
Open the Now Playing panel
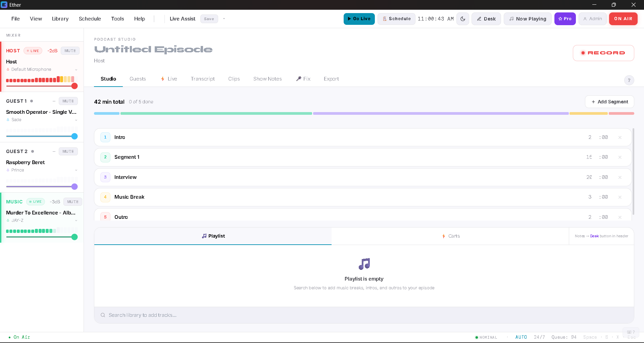(528, 19)
